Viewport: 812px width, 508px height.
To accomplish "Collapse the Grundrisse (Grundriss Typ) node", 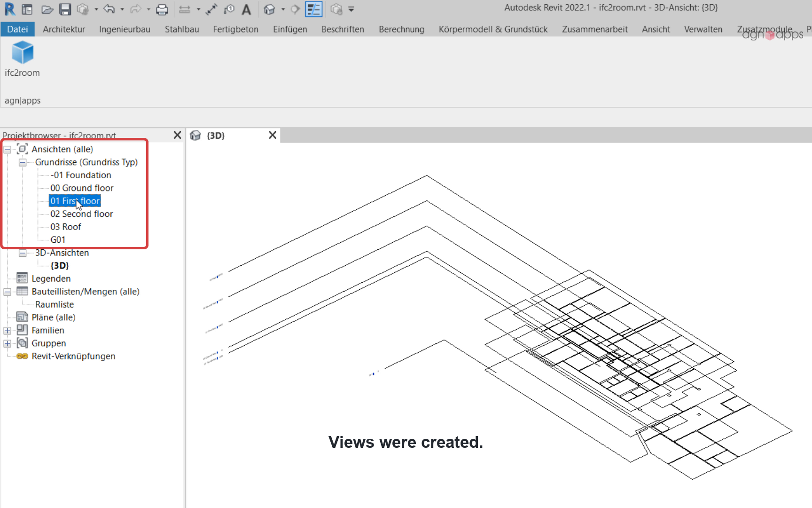I will click(x=23, y=162).
